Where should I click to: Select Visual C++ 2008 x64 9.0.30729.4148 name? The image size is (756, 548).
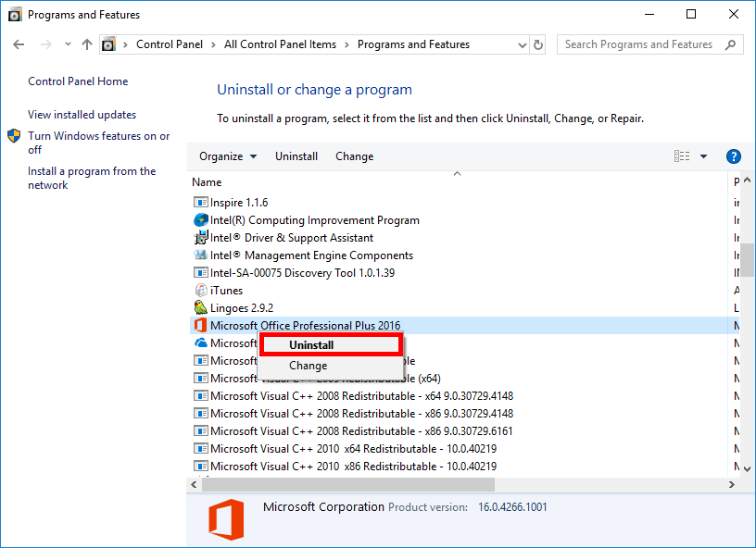pyautogui.click(x=362, y=396)
